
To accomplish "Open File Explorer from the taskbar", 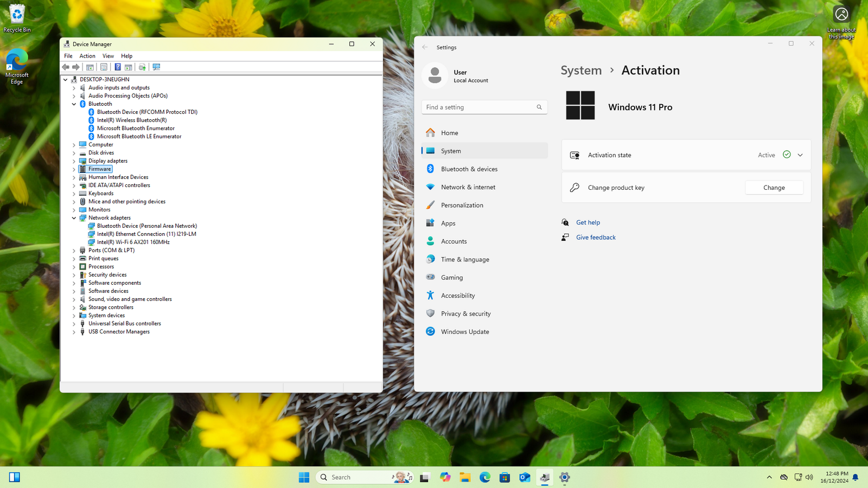I will click(x=465, y=477).
